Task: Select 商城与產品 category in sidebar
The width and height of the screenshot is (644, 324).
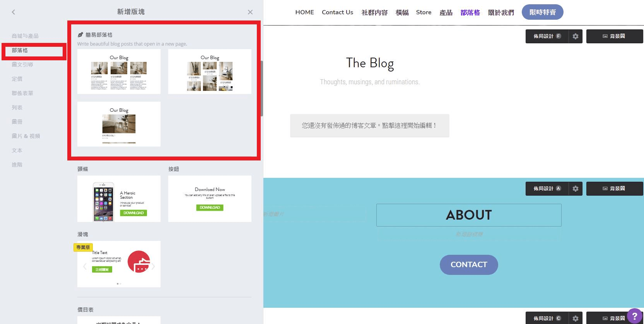Action: pyautogui.click(x=25, y=36)
